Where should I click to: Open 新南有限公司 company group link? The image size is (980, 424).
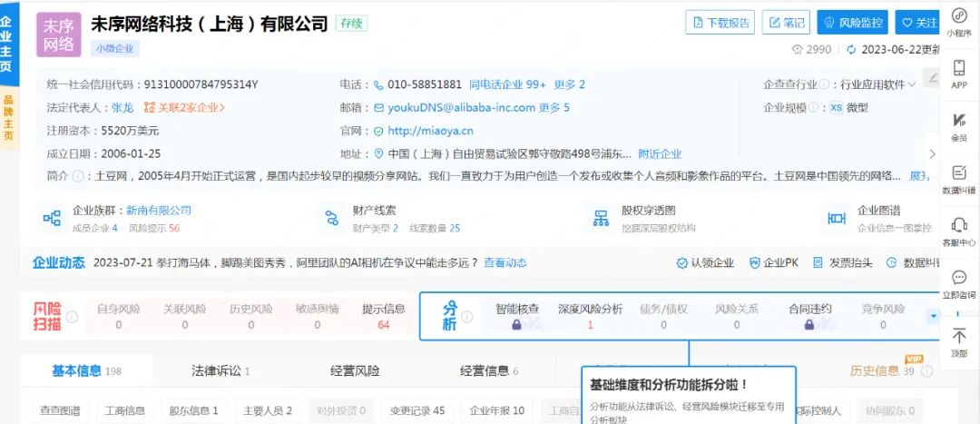pyautogui.click(x=159, y=210)
